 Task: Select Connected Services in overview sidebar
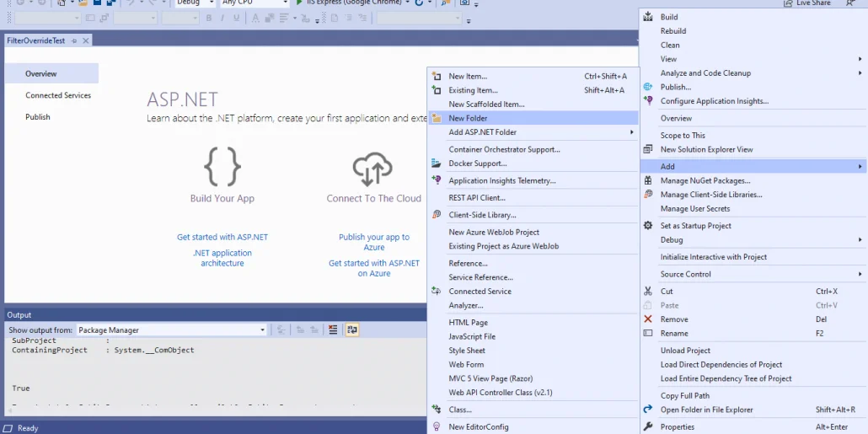point(58,95)
